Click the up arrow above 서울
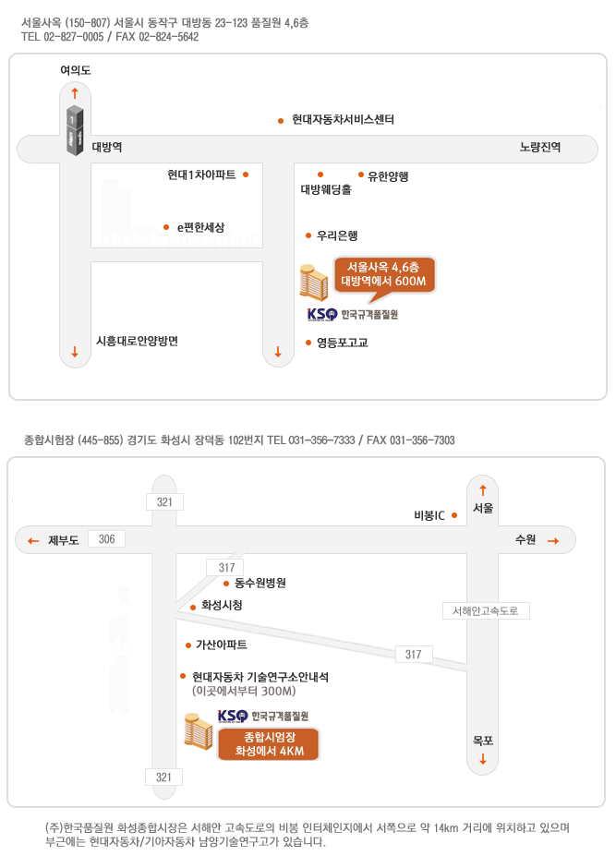The height and width of the screenshot is (868, 616). (x=483, y=490)
